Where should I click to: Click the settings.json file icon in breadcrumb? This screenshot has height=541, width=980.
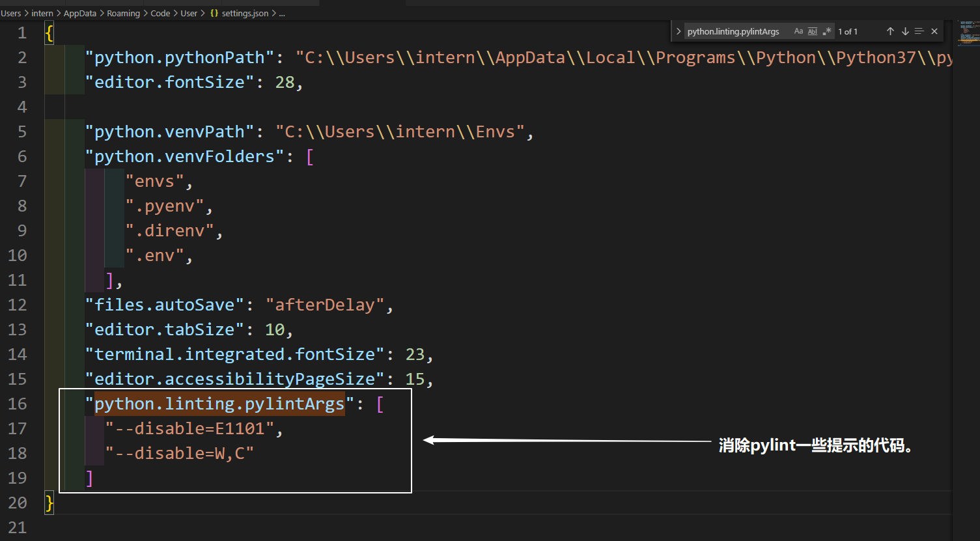click(x=213, y=12)
